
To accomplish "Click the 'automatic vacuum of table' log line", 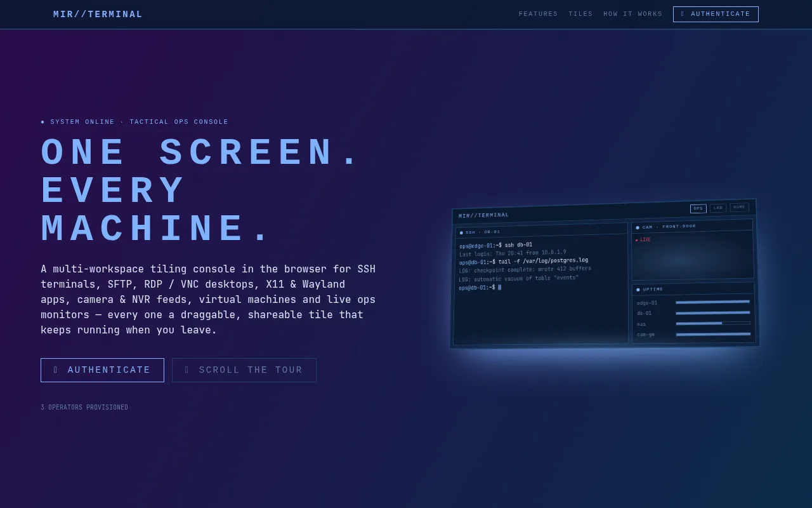I will pyautogui.click(x=518, y=278).
